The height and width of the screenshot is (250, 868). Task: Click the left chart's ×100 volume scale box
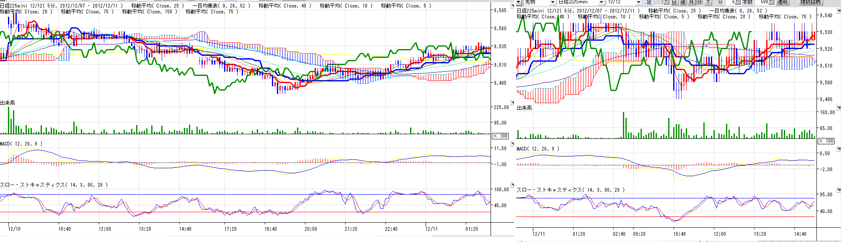pyautogui.click(x=500, y=136)
